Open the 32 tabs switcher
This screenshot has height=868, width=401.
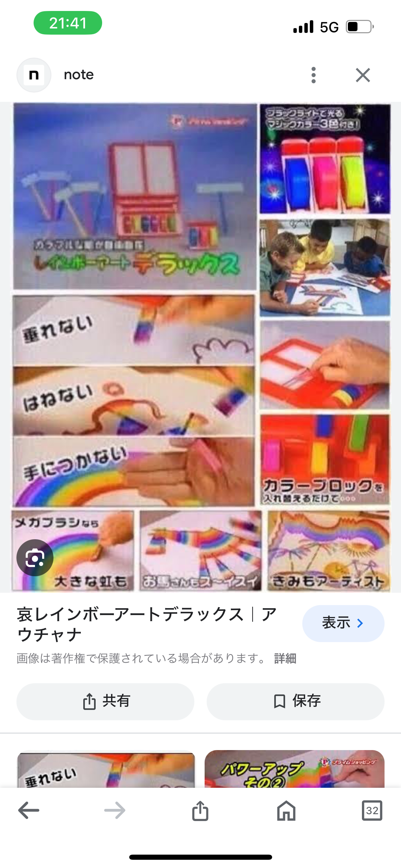click(372, 810)
